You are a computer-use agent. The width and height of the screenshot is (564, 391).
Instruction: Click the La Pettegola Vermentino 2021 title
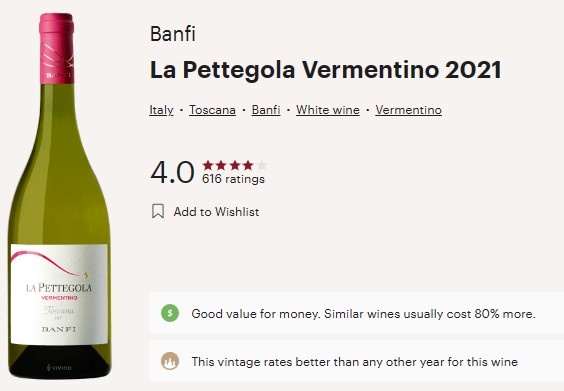click(326, 70)
